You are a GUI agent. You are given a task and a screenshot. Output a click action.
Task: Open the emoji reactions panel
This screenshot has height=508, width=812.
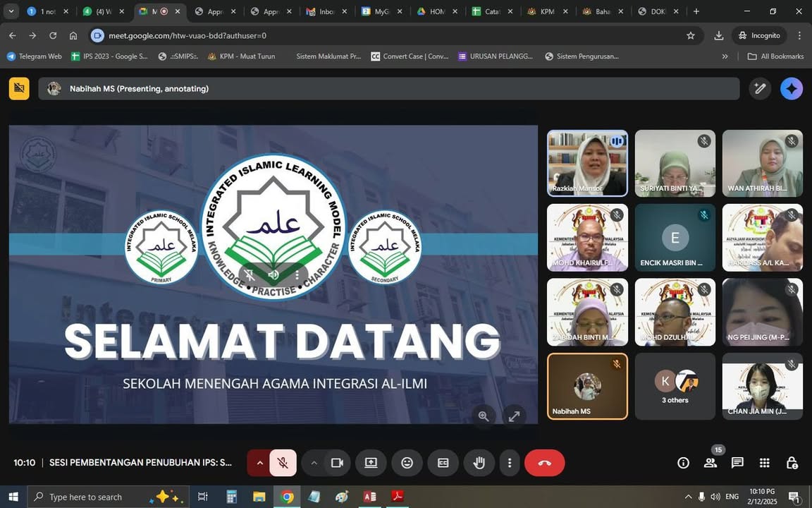407,463
